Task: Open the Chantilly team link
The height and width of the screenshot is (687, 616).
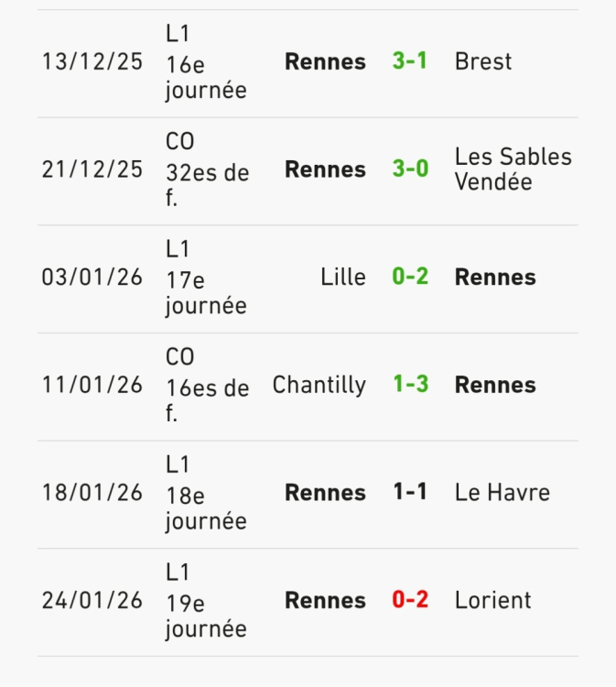Action: click(x=319, y=385)
